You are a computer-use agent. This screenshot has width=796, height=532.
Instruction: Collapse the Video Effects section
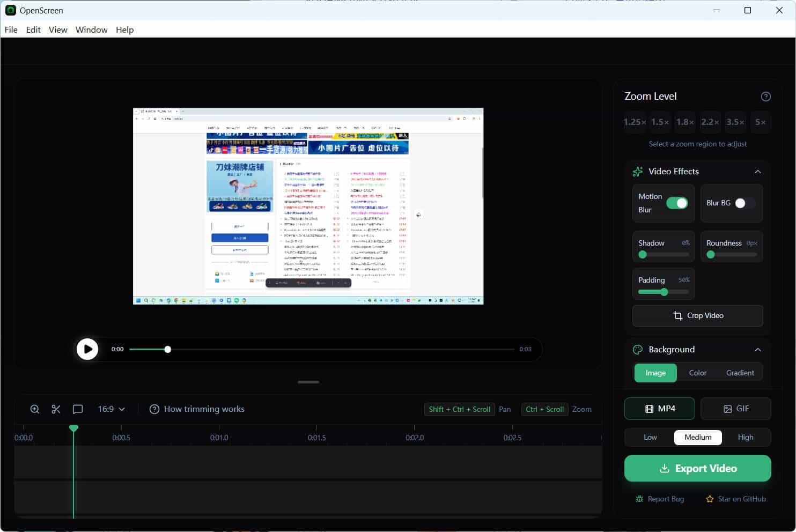point(758,171)
